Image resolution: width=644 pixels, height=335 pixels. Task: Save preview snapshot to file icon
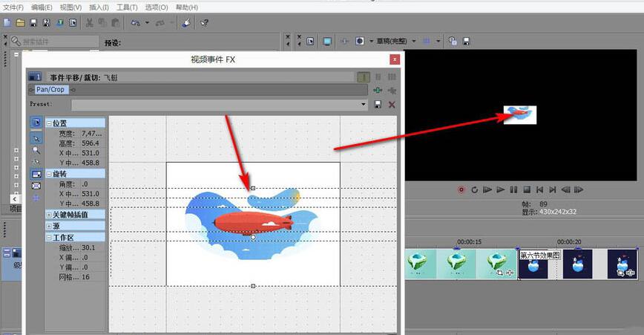[466, 41]
